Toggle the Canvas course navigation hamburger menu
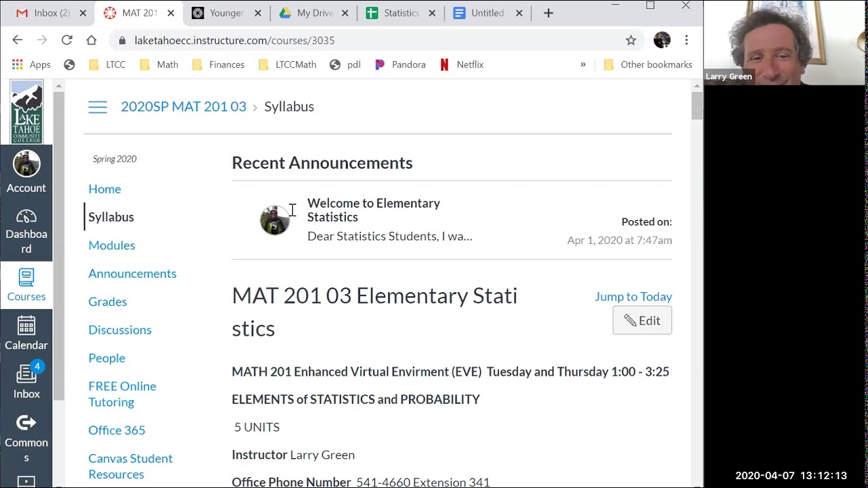The height and width of the screenshot is (488, 868). click(x=98, y=107)
